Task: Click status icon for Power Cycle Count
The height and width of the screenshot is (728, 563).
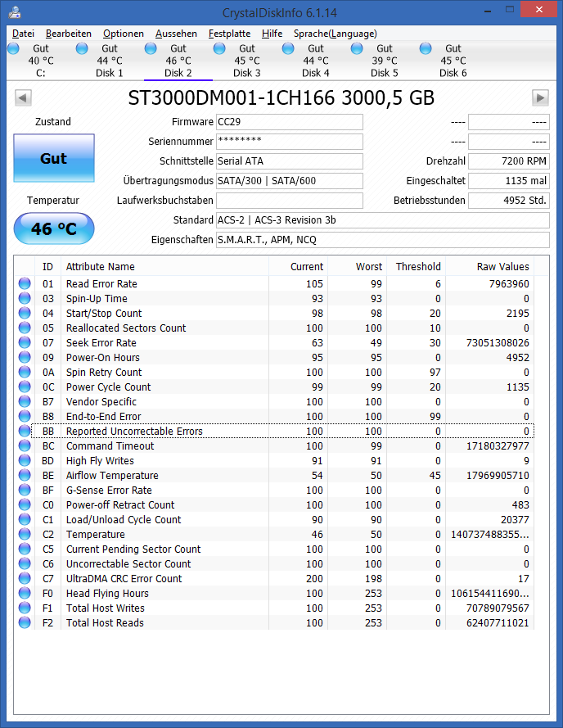Action: click(x=25, y=387)
